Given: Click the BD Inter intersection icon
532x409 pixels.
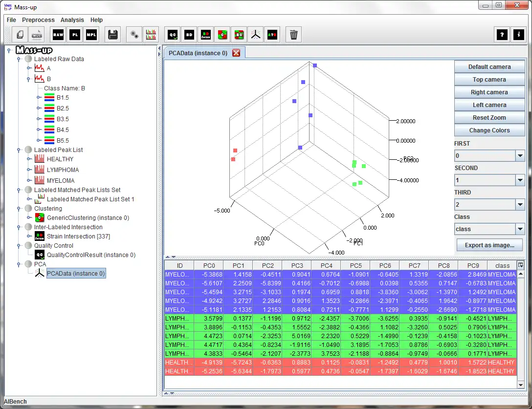Looking at the screenshot, I should 206,35.
